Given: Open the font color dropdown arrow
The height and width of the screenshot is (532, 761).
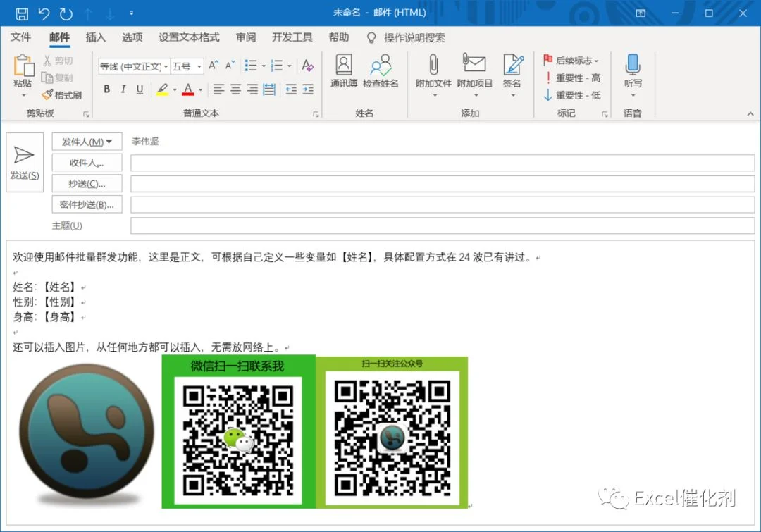Looking at the screenshot, I should [x=200, y=89].
